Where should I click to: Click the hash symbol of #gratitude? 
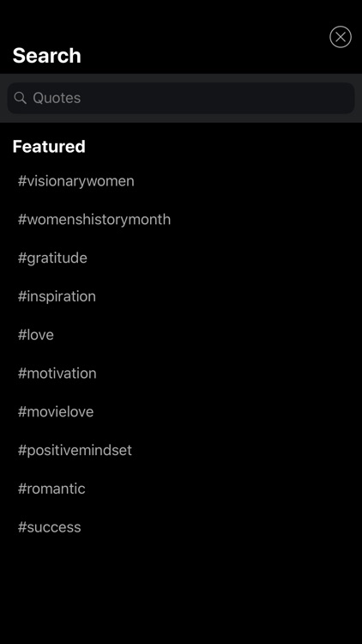(x=22, y=258)
